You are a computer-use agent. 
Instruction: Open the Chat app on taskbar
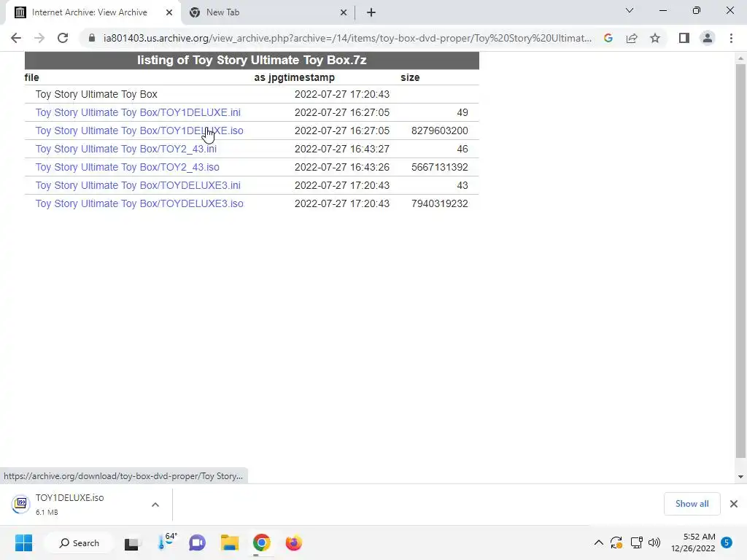click(x=197, y=542)
